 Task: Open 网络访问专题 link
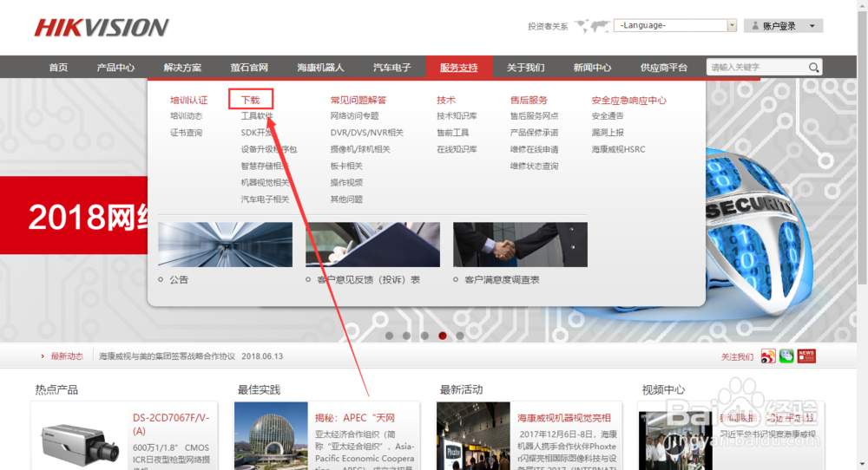(354, 116)
